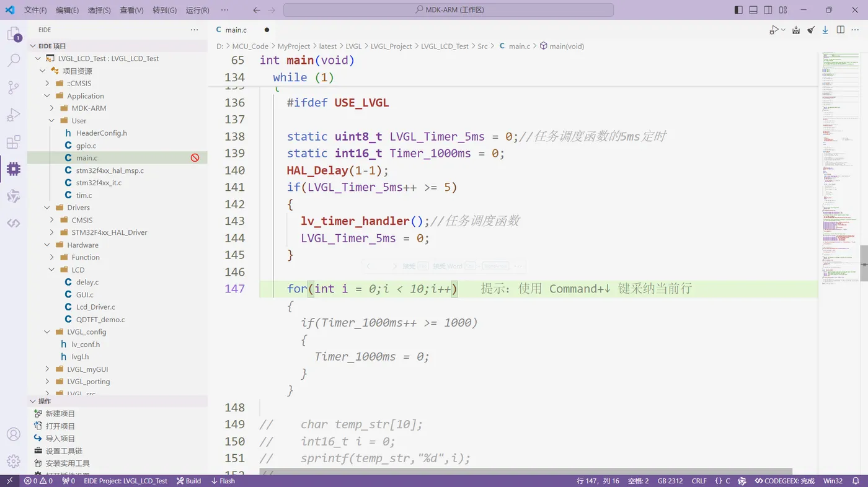
Task: Switch to the main.c editor tab
Action: point(236,30)
